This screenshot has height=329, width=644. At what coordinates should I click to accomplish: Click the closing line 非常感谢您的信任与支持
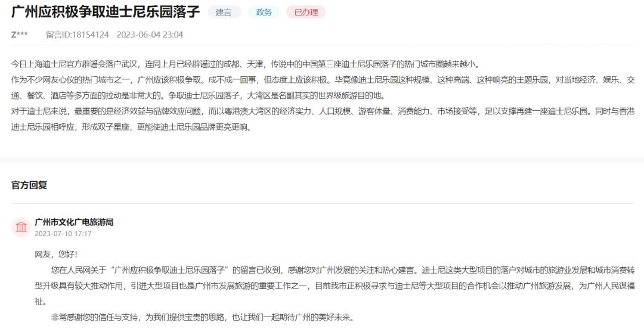point(203,318)
